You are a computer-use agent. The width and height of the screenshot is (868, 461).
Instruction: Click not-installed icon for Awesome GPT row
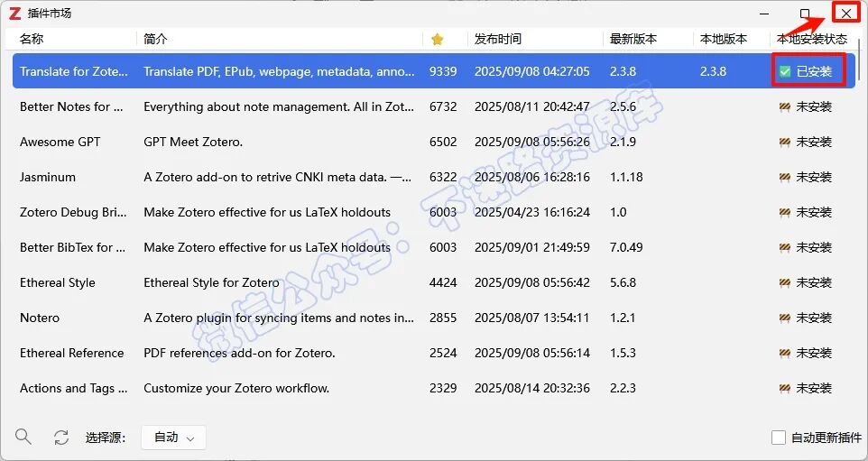(784, 143)
